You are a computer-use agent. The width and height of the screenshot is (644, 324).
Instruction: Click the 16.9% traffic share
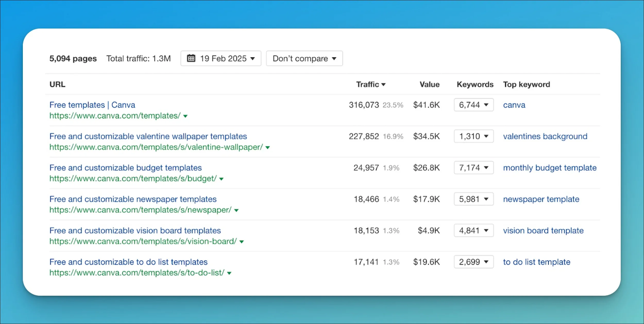[393, 136]
